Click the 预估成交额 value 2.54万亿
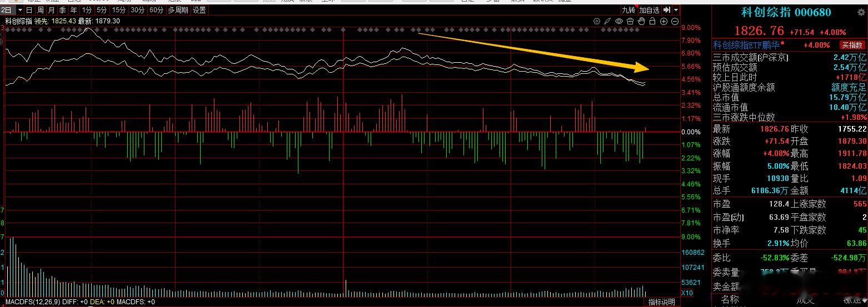This screenshot has width=868, height=307. 850,67
